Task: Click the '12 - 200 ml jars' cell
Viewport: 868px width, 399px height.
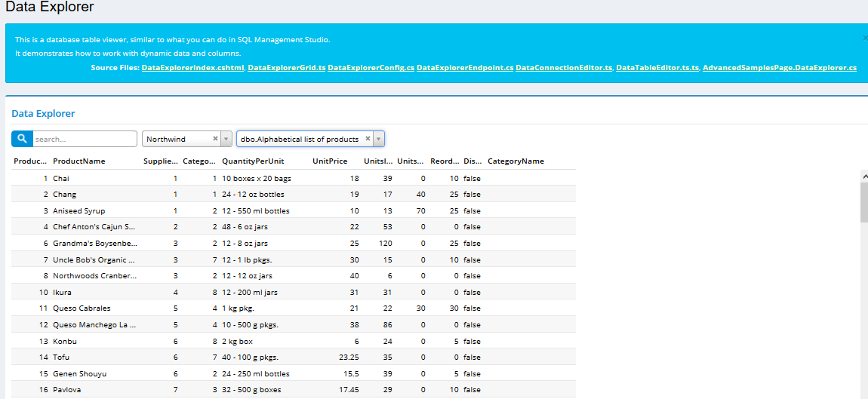Action: (x=249, y=292)
